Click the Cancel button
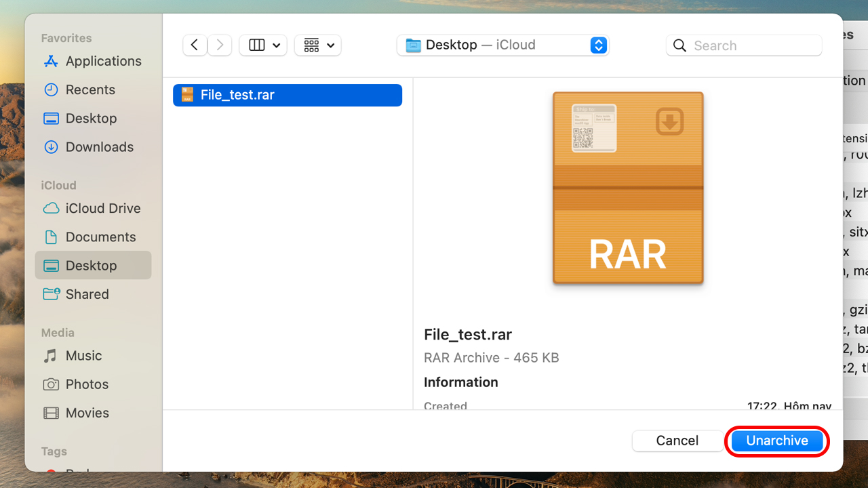Screen dimensions: 868x488 [x=677, y=441]
